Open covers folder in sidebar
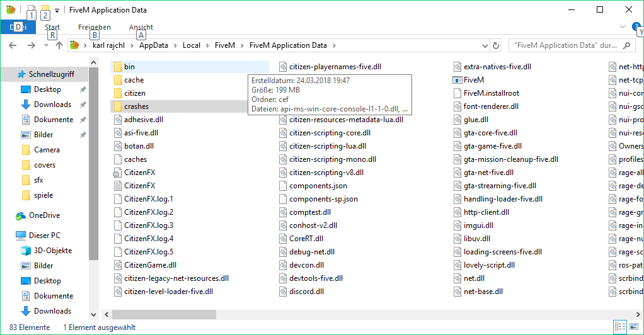The width and height of the screenshot is (644, 335). [44, 165]
